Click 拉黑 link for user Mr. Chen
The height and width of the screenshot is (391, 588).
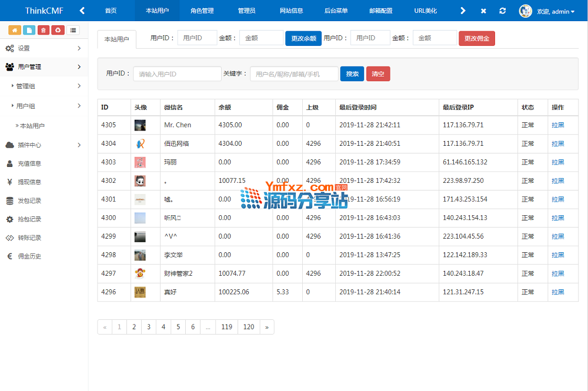(x=557, y=125)
